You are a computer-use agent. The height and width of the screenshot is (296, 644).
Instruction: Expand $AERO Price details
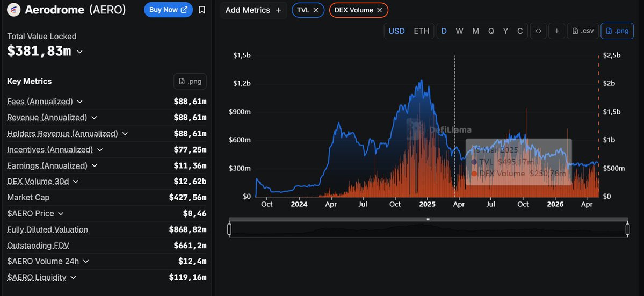point(61,213)
